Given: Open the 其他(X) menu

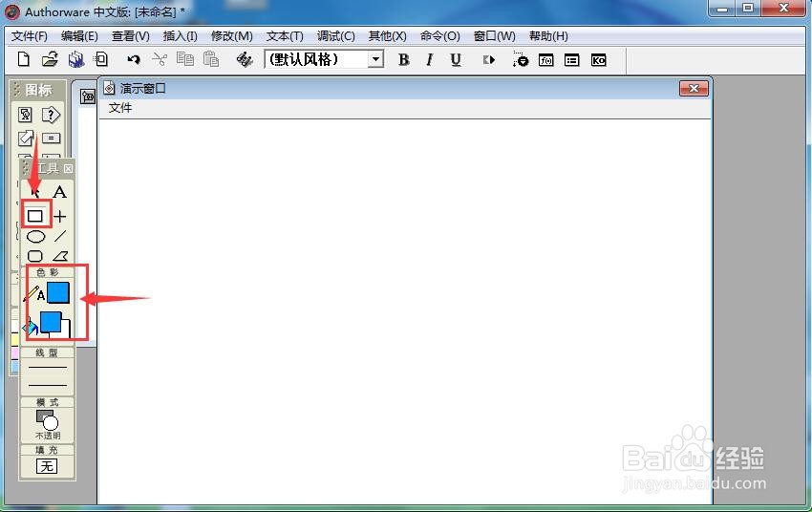Looking at the screenshot, I should [x=387, y=36].
